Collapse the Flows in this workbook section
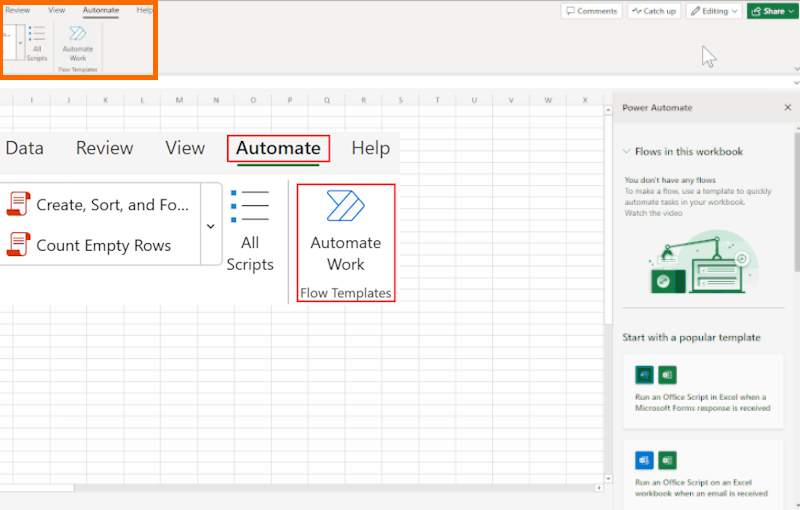Image resolution: width=800 pixels, height=510 pixels. (x=627, y=151)
